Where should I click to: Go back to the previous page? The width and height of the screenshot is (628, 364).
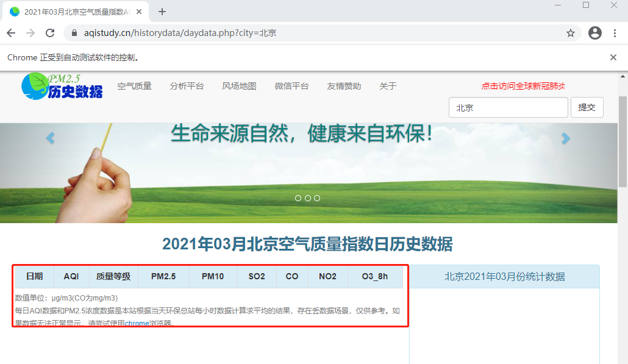[x=11, y=33]
